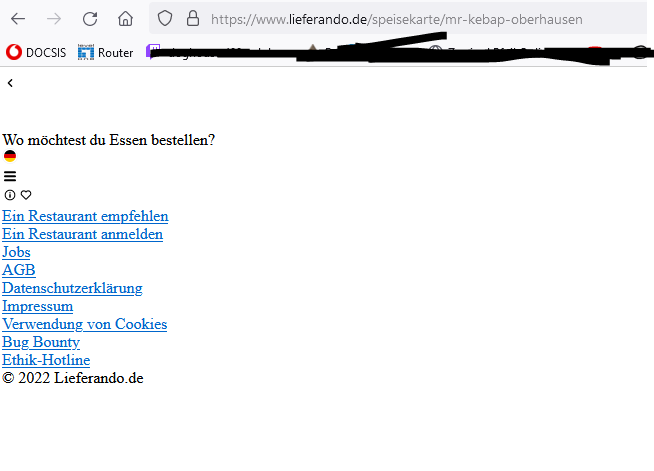Screen dimensions: 654x471
Task: Show restaurant info circle icon
Action: click(10, 195)
